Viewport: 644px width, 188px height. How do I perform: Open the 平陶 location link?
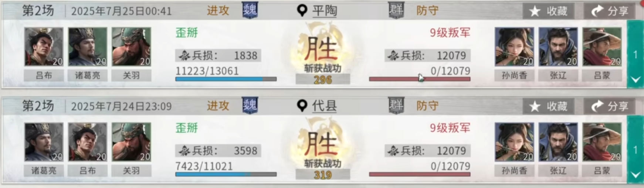(325, 11)
